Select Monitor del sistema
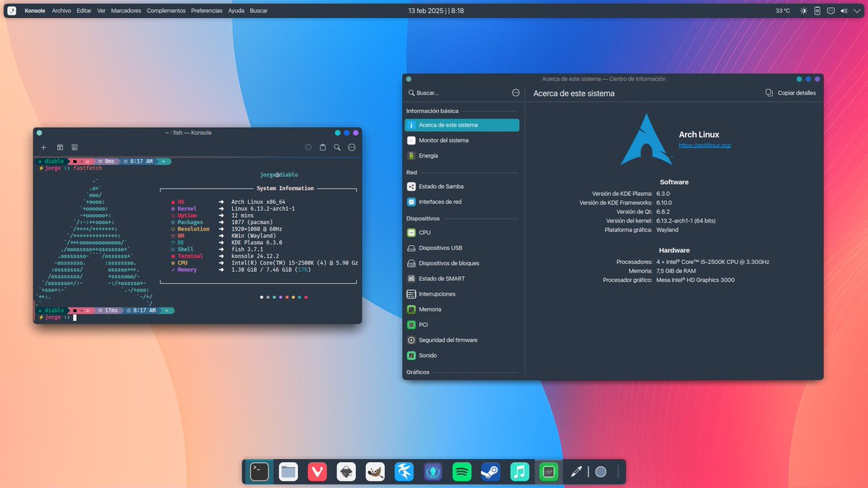Viewport: 868px width, 488px height. point(461,140)
